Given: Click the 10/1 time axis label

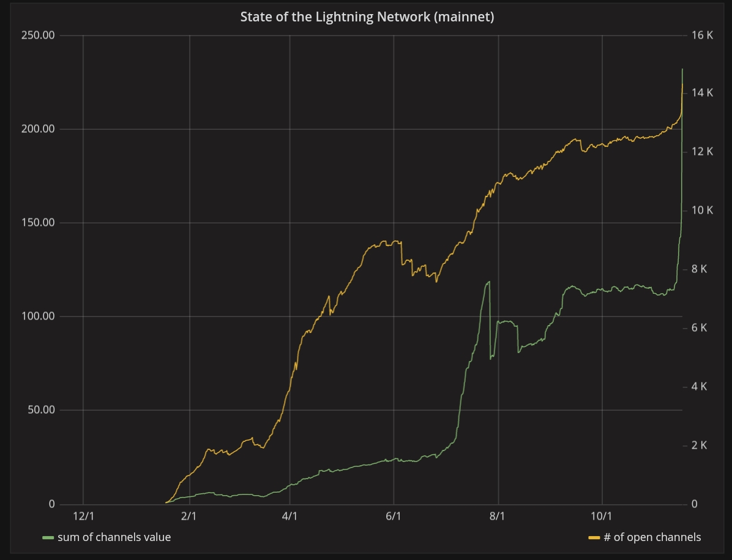Looking at the screenshot, I should coord(602,517).
